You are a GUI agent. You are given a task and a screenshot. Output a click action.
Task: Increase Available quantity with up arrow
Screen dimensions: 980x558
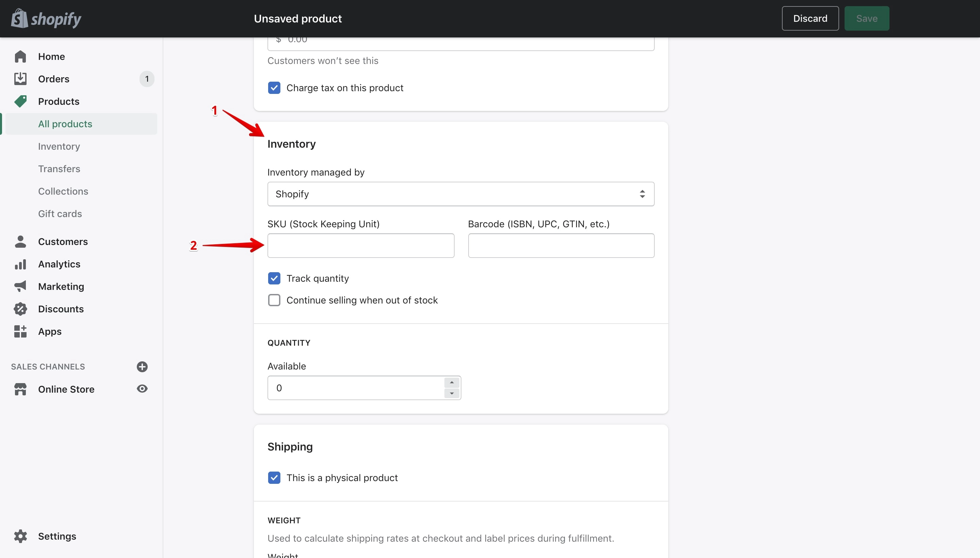452,382
